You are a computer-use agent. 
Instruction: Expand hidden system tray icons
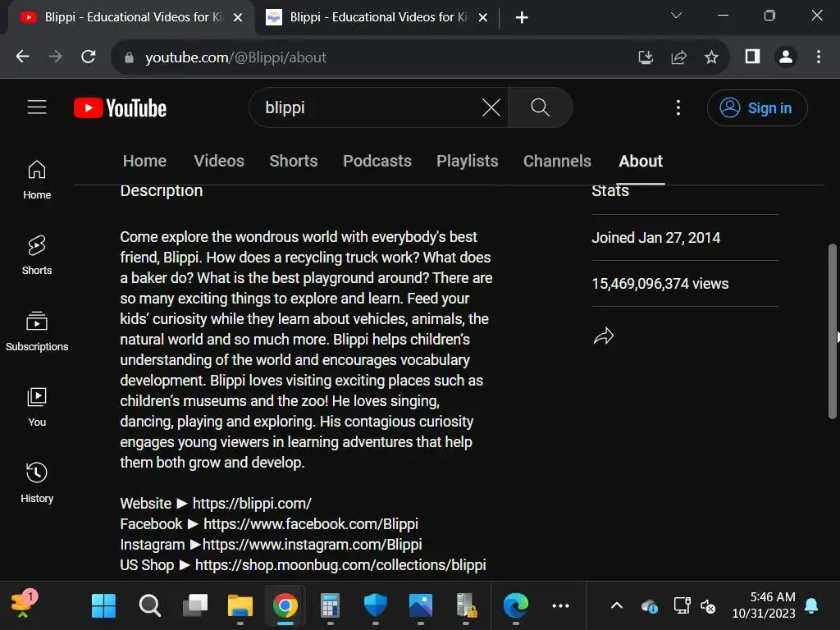617,606
